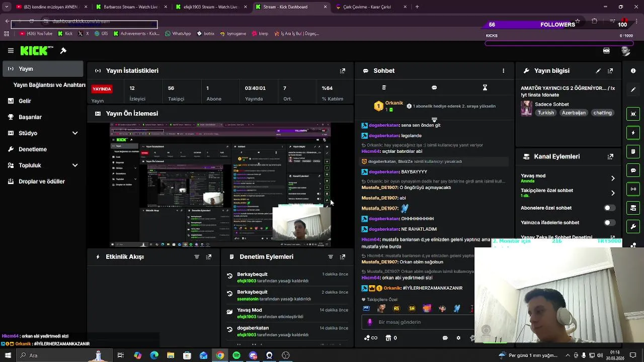This screenshot has height=362, width=644.
Task: Pop out the Denetim Eylemleri panel
Action: 343,257
